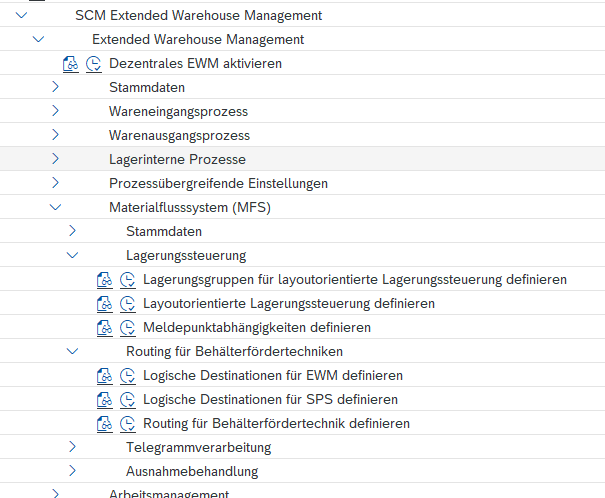Select 'Materialflusssystem (MFS)' row text

coord(190,208)
